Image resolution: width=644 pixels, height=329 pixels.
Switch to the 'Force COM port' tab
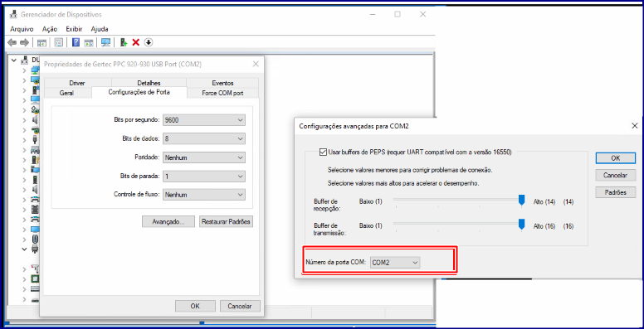click(x=222, y=93)
